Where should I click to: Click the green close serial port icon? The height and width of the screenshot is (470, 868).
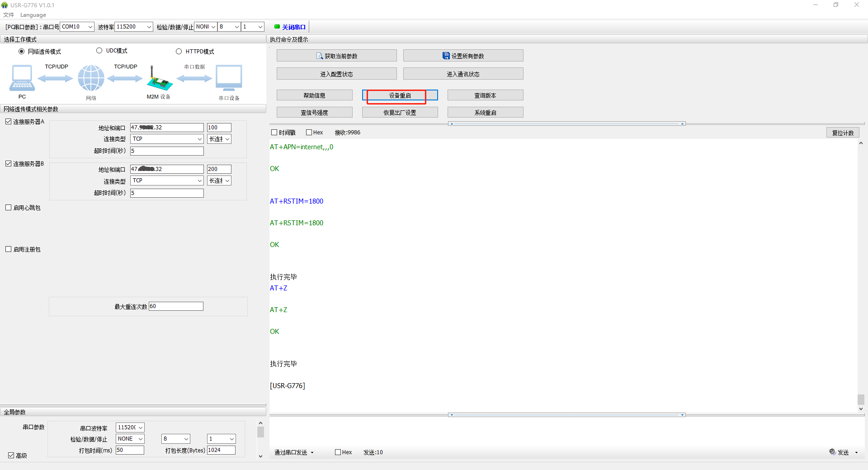[x=277, y=27]
